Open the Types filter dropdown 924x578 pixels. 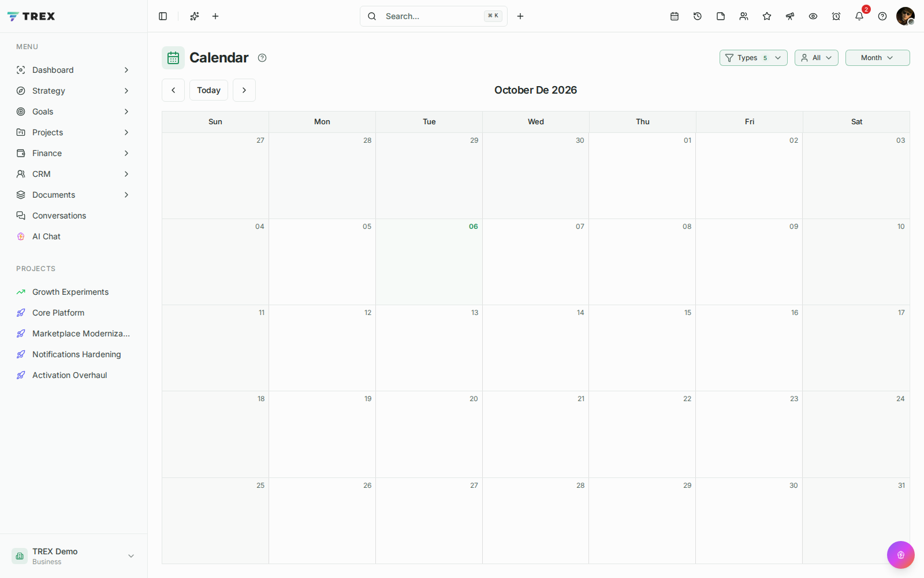click(x=754, y=58)
